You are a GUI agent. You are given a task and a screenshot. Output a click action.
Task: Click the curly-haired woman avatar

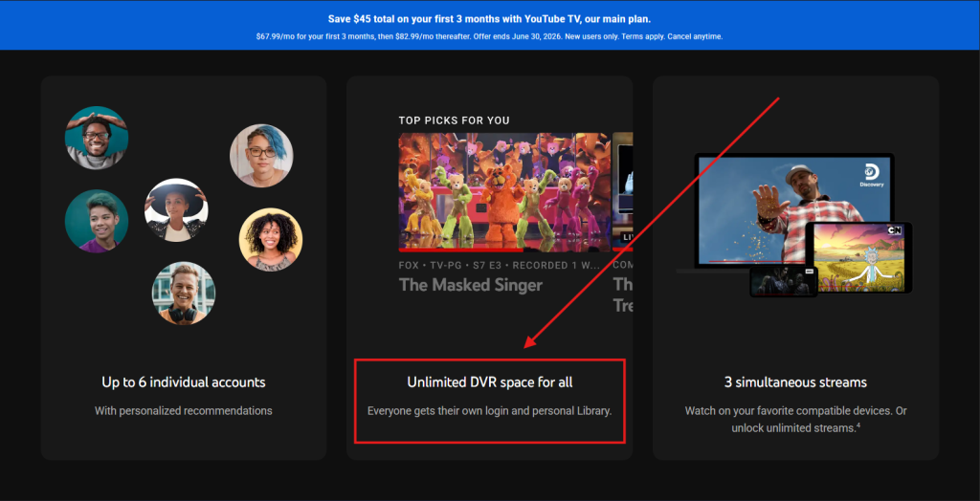(271, 239)
